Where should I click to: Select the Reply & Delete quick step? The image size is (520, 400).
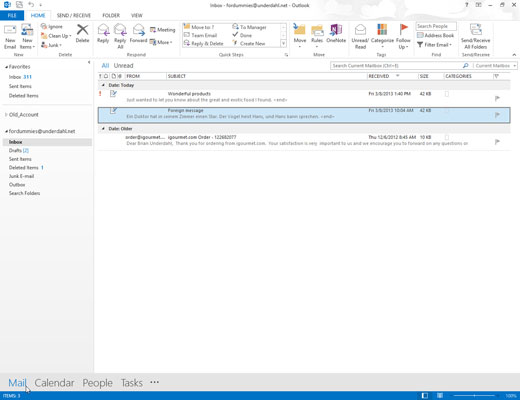pos(204,43)
